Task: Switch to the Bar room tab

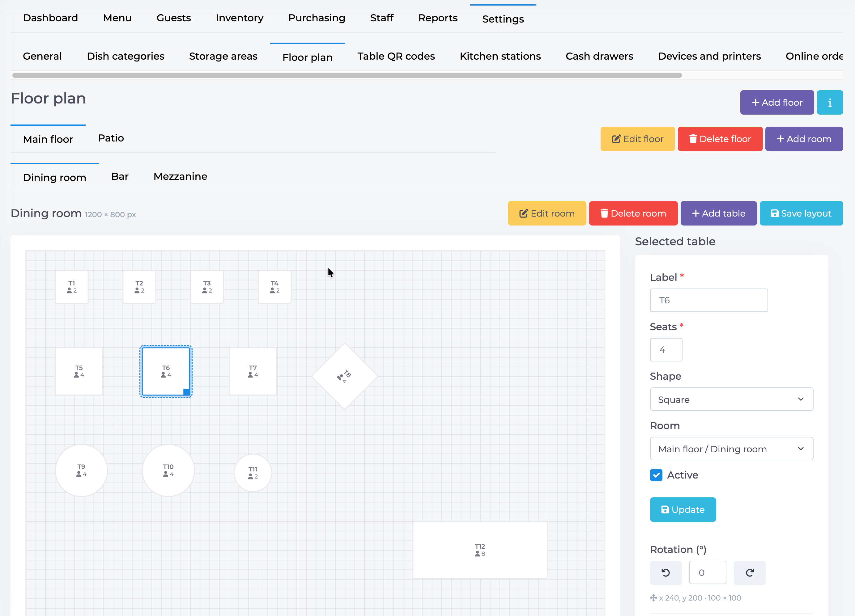Action: (x=120, y=176)
